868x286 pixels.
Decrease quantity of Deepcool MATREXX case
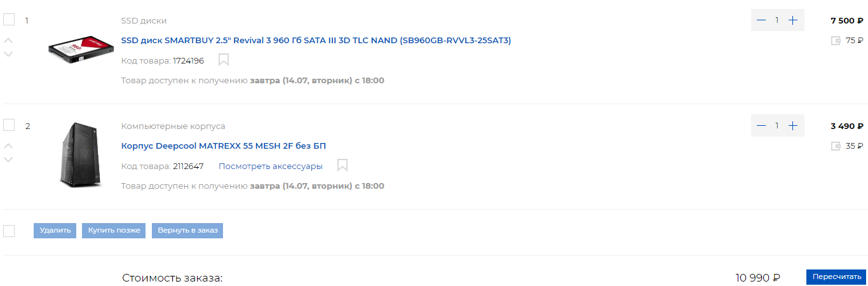click(761, 126)
